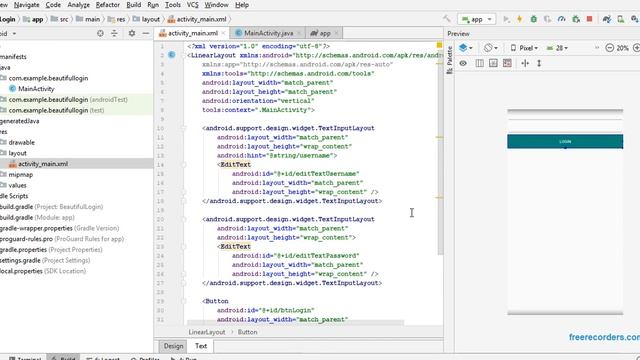Click the editor horizontal scrollbar
This screenshot has width=640, height=360.
click(x=295, y=323)
